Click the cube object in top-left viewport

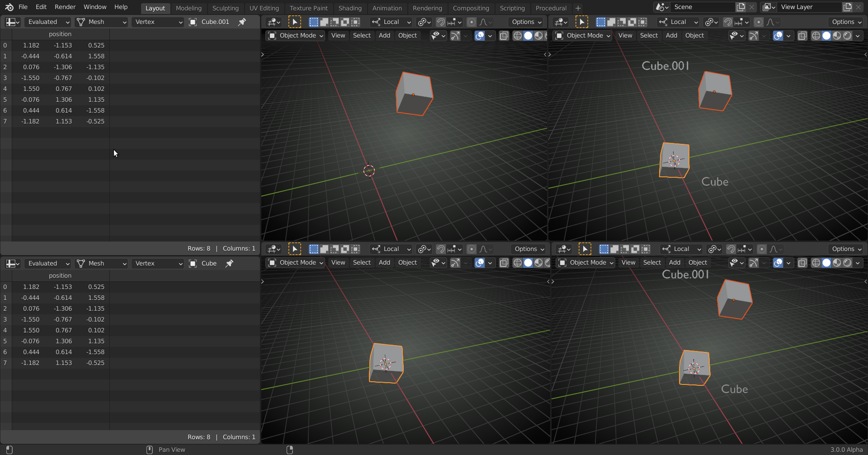pyautogui.click(x=415, y=94)
